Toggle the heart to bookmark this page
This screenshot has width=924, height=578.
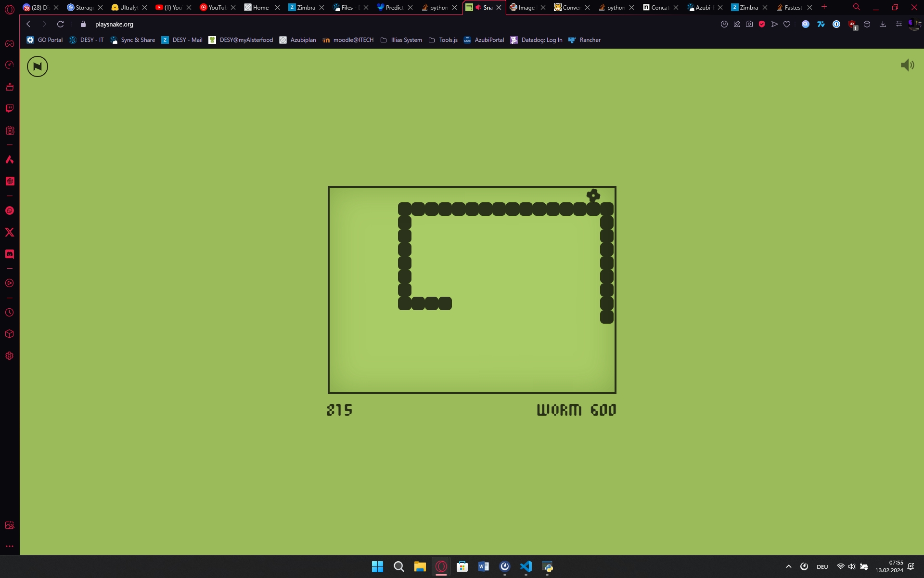pos(786,24)
